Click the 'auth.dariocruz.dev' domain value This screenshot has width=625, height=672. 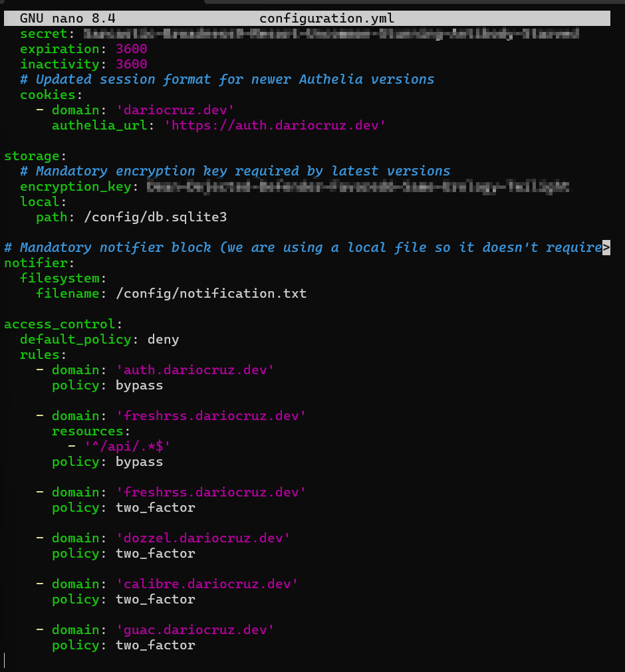[195, 370]
